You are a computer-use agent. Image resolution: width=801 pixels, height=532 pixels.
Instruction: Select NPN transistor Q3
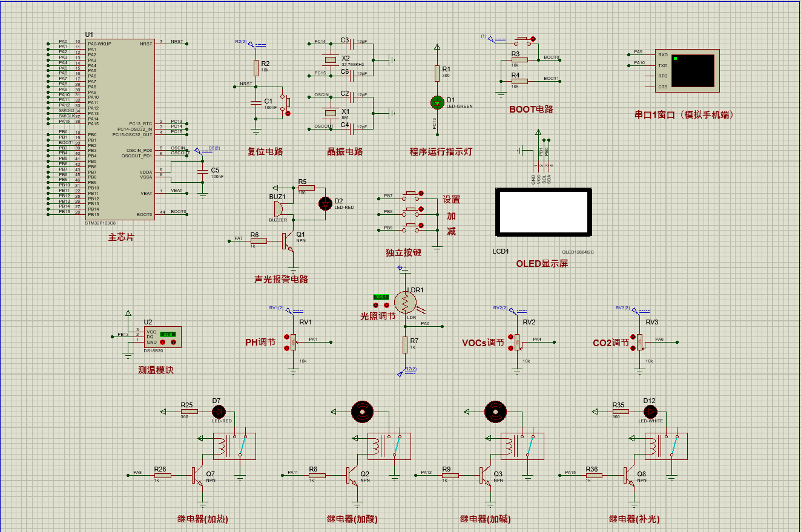point(486,476)
